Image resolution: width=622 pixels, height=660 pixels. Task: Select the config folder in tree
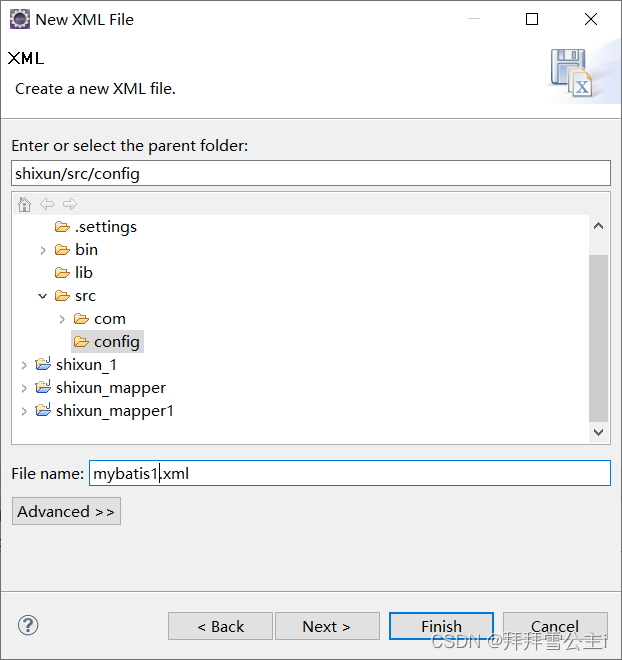[116, 342]
